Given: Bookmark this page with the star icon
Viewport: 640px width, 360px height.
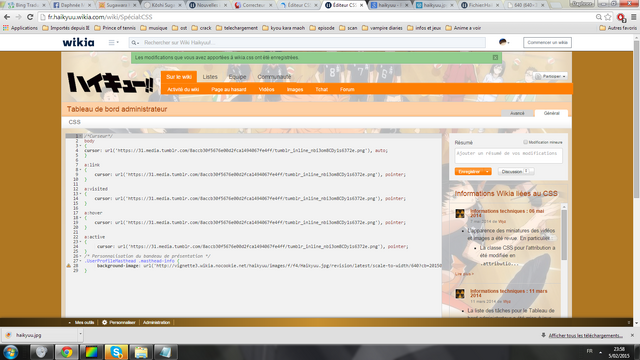Looking at the screenshot, I should click(608, 17).
